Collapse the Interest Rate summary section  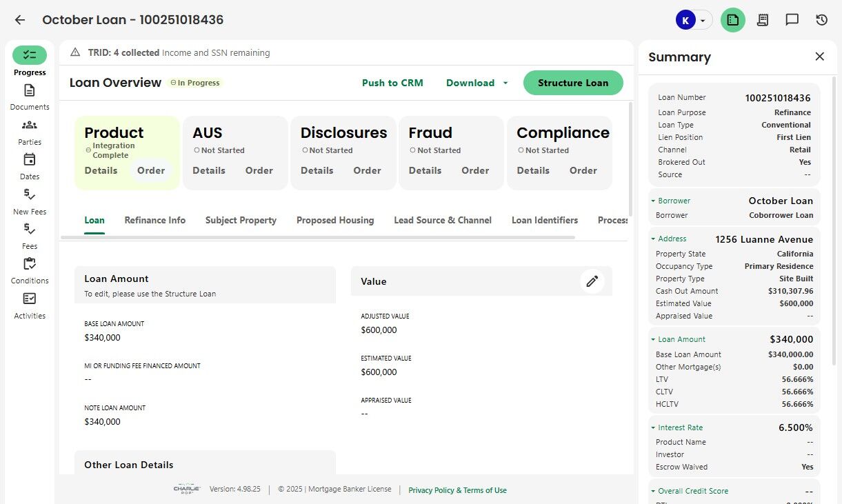tap(653, 428)
